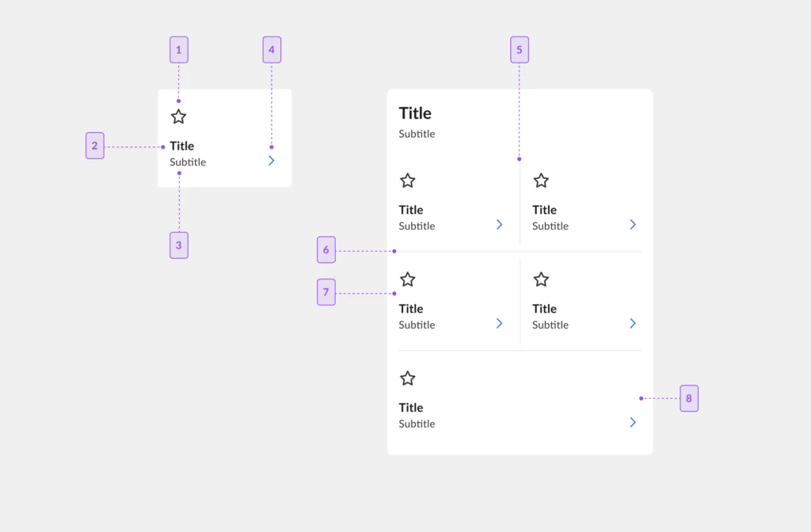Expand the top-right tile's chevron arrow
The height and width of the screenshot is (532, 811).
633,224
